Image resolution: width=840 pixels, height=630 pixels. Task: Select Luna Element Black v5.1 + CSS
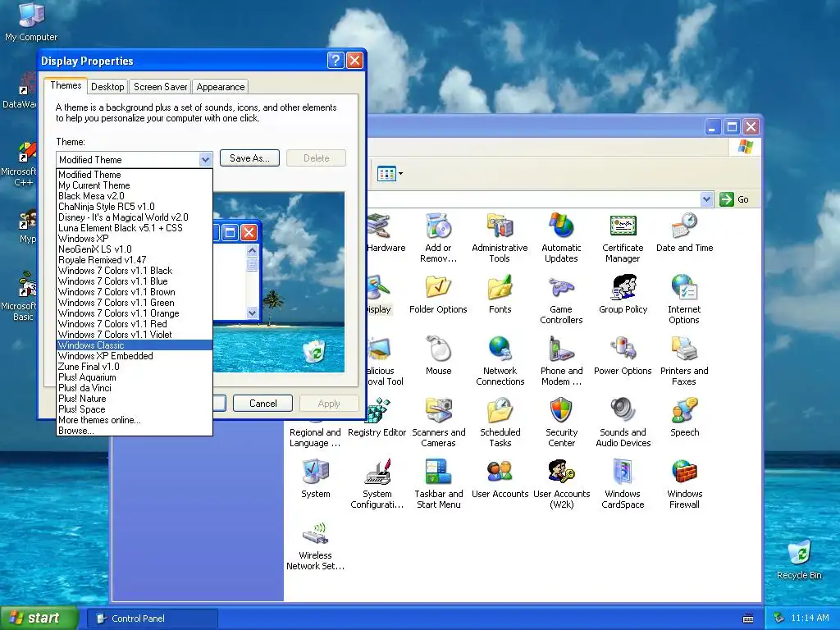[135, 228]
